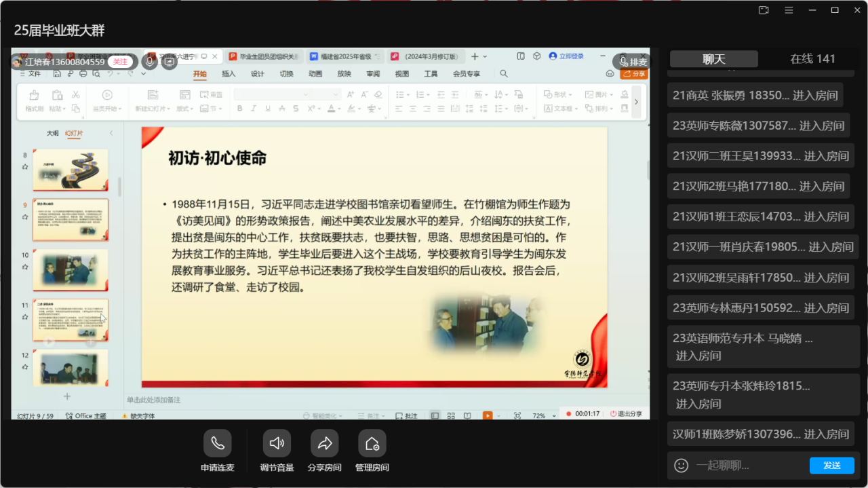Open the hamburger menu in title bar
The height and width of the screenshot is (488, 868).
pyautogui.click(x=789, y=10)
